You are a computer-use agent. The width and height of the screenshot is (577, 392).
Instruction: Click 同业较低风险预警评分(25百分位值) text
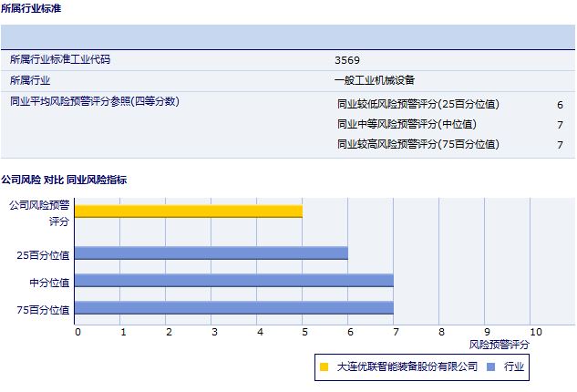coord(424,104)
